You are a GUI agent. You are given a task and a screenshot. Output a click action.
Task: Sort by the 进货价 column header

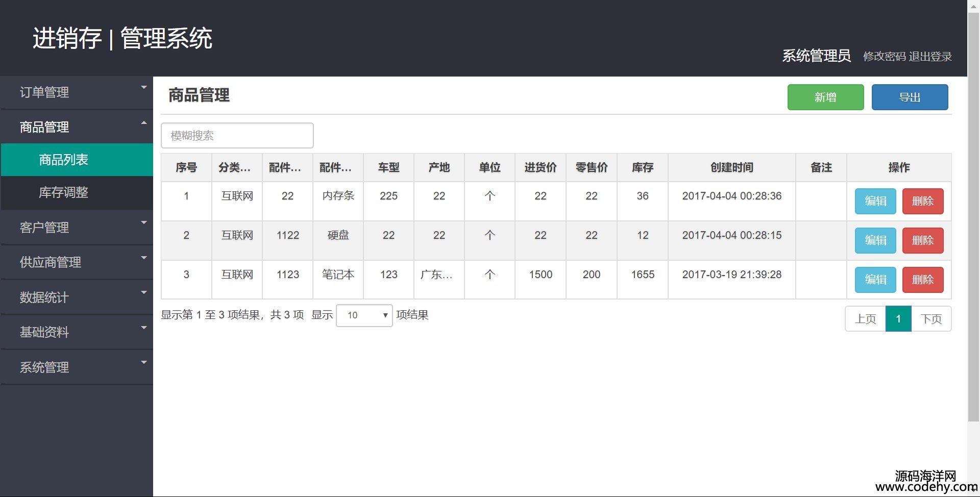point(541,167)
